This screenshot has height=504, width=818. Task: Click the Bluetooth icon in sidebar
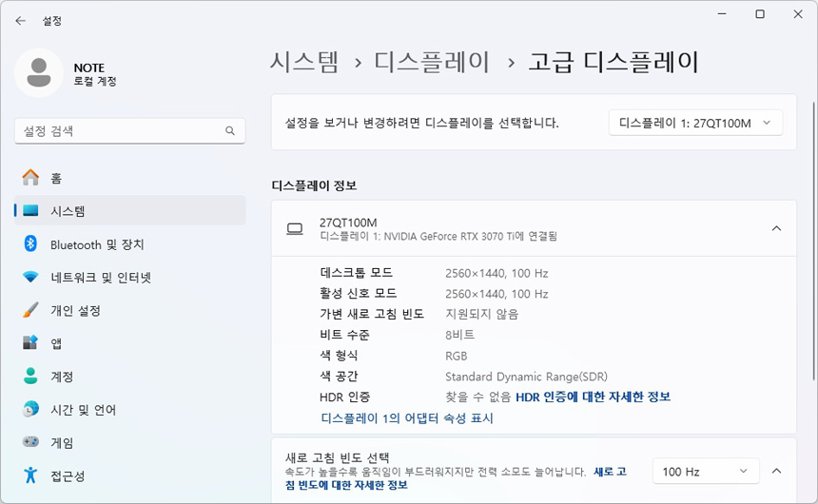tap(30, 244)
